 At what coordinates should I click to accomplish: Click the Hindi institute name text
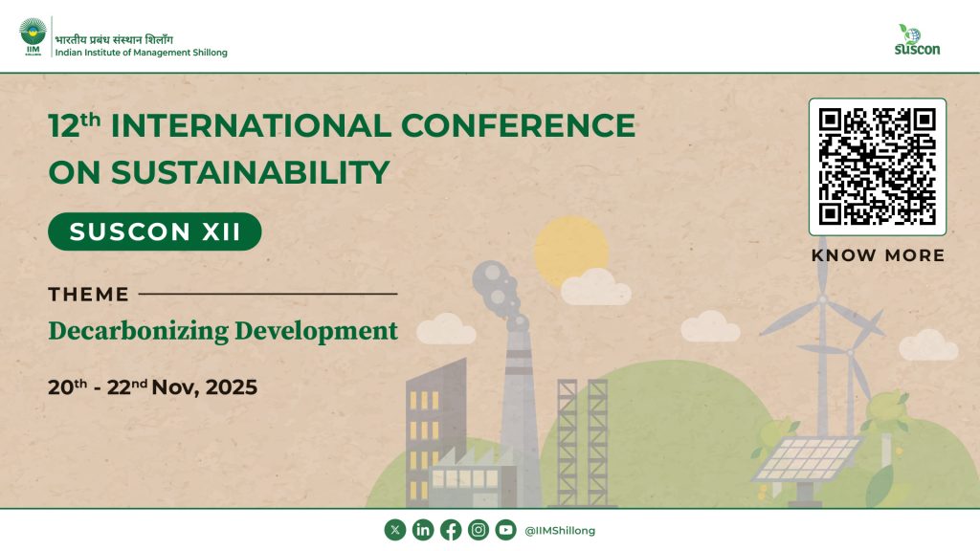pos(114,39)
